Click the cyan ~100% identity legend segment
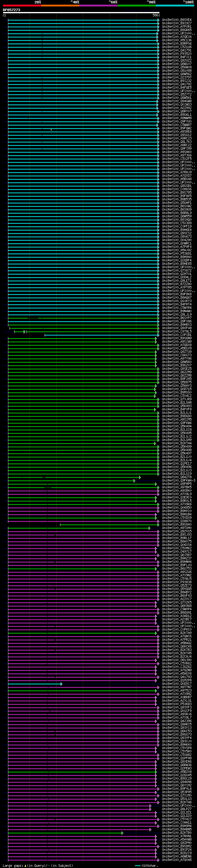 [x=175, y=6]
